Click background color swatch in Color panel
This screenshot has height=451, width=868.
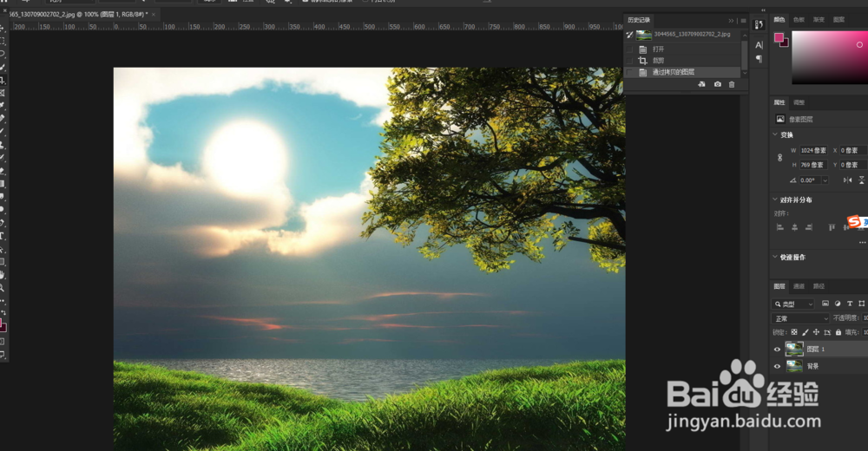[x=785, y=43]
